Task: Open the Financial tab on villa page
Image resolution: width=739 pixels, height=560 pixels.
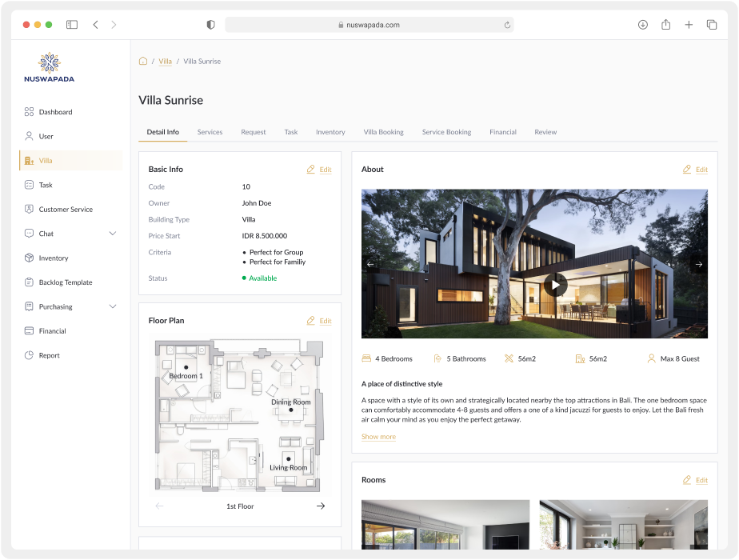Action: [503, 132]
